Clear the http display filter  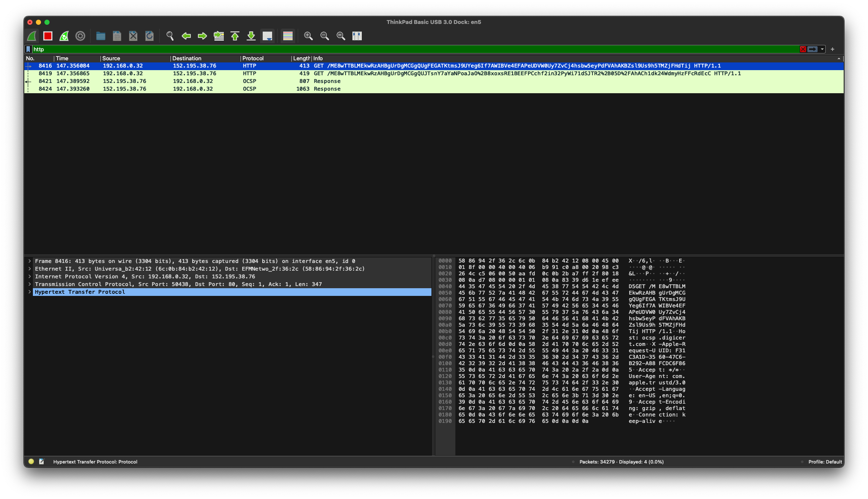[x=803, y=49]
